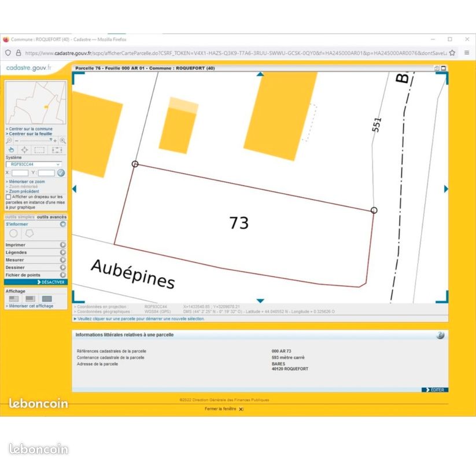
Task: Click the zoom level slider track
Action: pyautogui.click(x=35, y=141)
